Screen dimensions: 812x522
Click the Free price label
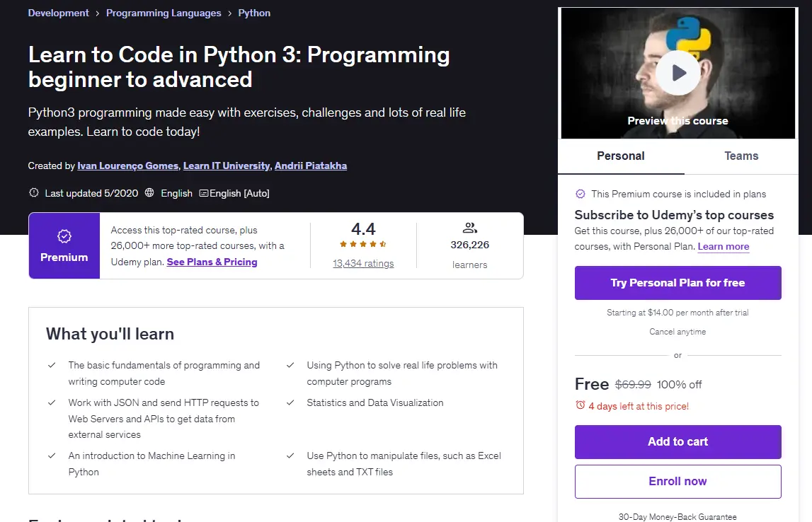click(591, 384)
